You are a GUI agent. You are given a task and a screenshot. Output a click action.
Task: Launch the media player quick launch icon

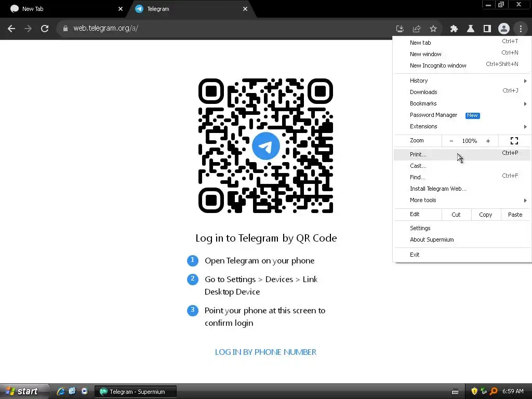click(x=84, y=391)
